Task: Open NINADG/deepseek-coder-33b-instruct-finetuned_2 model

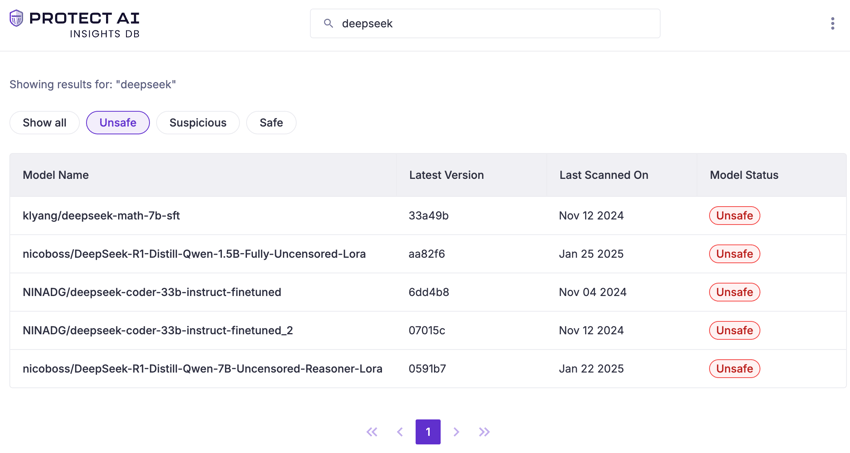Action: tap(158, 330)
